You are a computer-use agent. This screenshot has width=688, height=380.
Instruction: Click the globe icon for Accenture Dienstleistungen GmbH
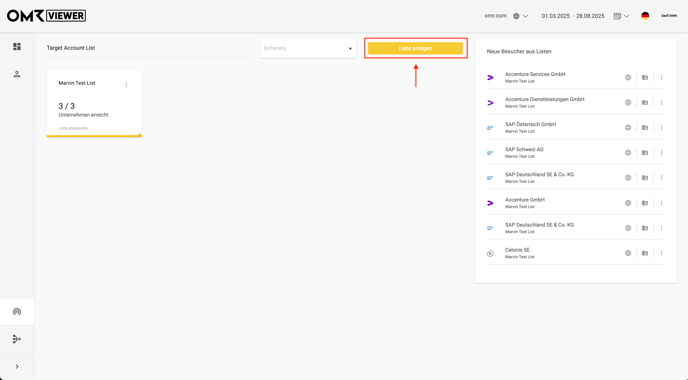(628, 102)
